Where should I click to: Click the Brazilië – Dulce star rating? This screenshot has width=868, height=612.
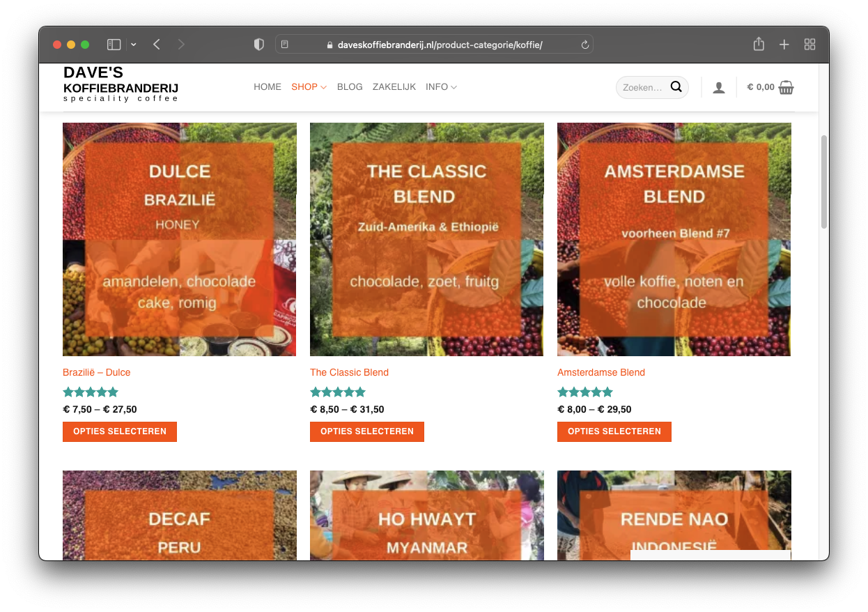91,392
